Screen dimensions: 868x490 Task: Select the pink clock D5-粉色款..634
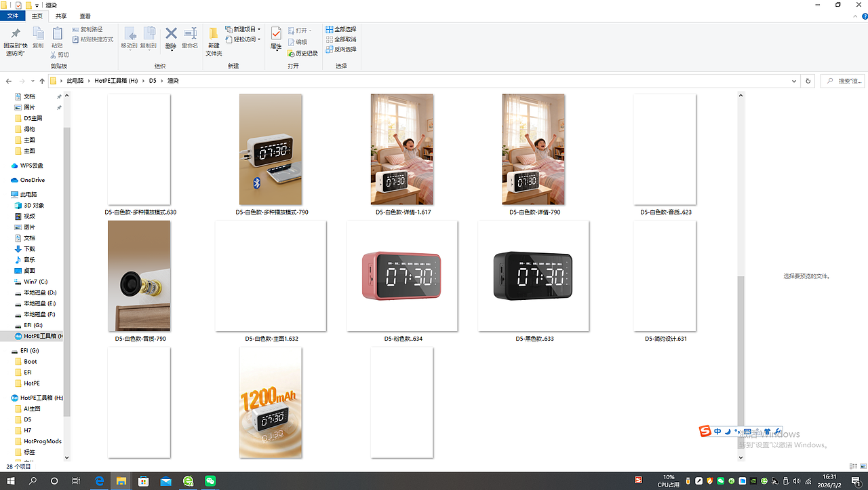coord(402,276)
